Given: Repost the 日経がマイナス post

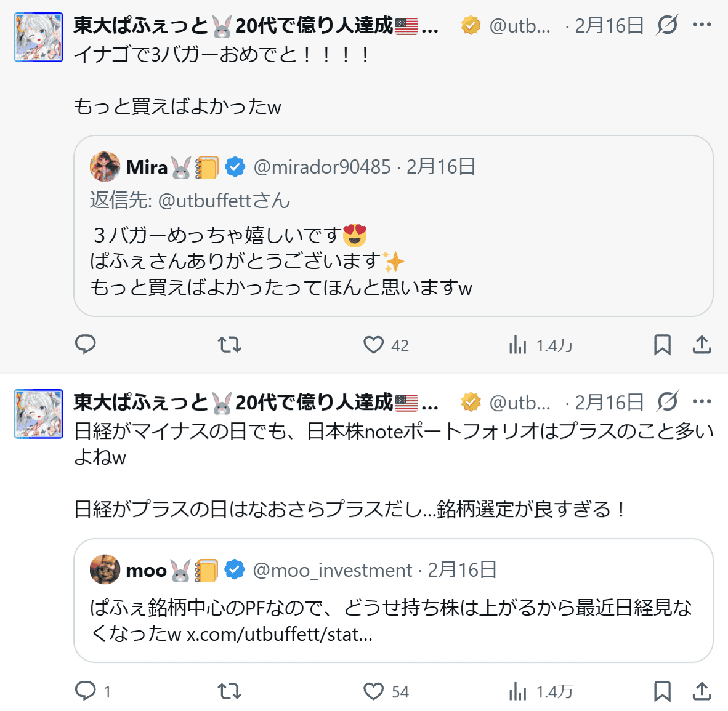Looking at the screenshot, I should pyautogui.click(x=230, y=691).
